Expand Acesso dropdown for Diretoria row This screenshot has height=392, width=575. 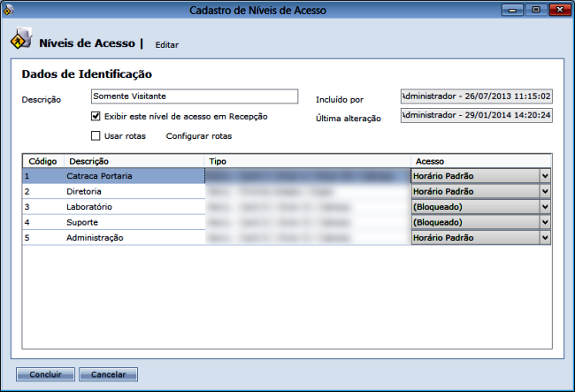[544, 191]
